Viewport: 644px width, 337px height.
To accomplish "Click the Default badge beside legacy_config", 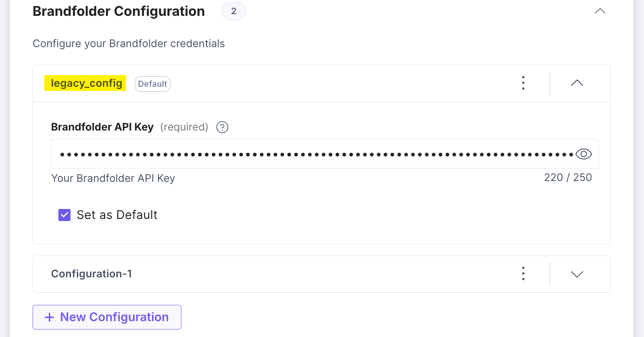I will pyautogui.click(x=152, y=84).
